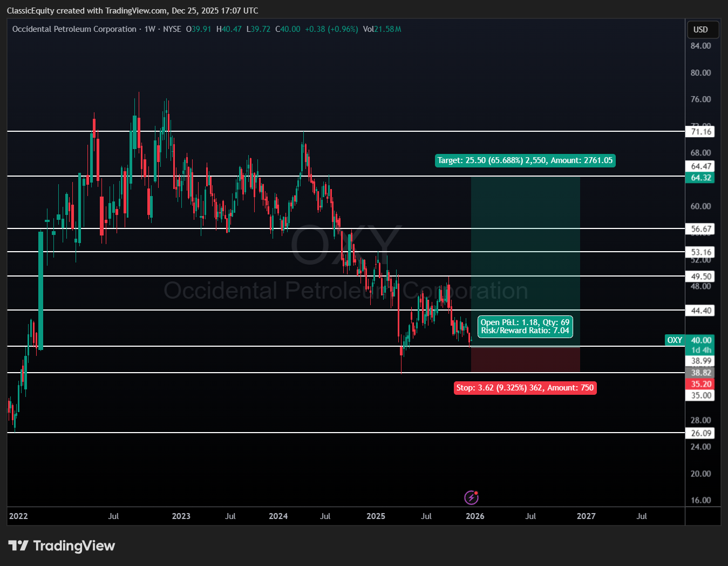The width and height of the screenshot is (728, 566).
Task: Click the green 64.32 target price label
Action: coord(700,178)
